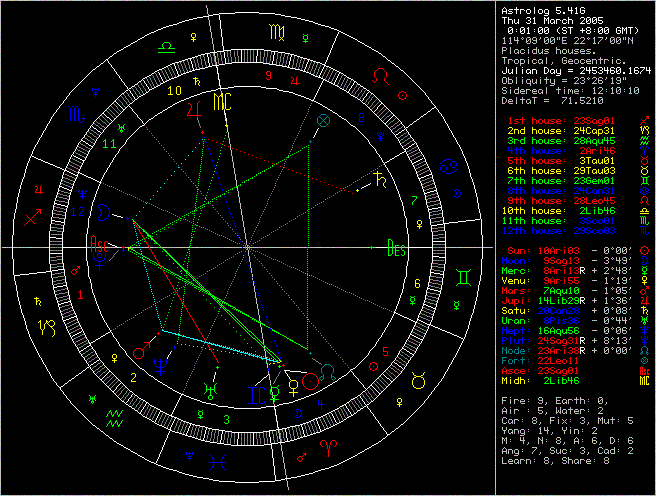This screenshot has height=496, width=656.
Task: Click the Asc ascendant label on the chart's left
Action: click(x=101, y=243)
